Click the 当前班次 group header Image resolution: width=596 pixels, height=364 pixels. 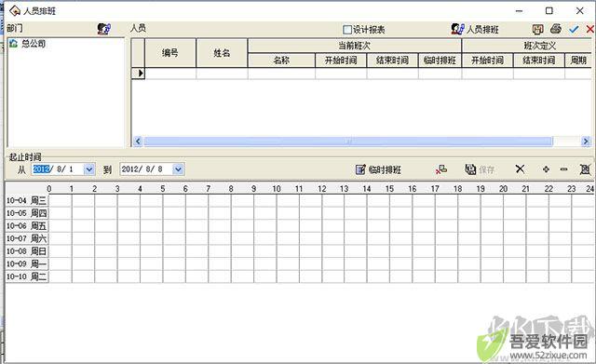[x=354, y=46]
